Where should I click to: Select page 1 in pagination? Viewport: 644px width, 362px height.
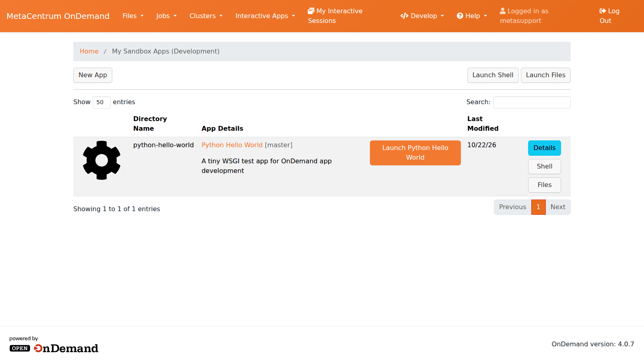click(x=538, y=207)
